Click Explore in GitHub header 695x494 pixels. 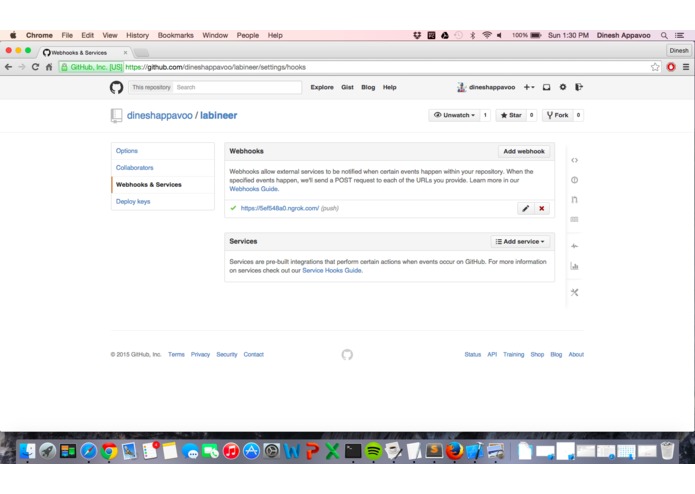322,87
